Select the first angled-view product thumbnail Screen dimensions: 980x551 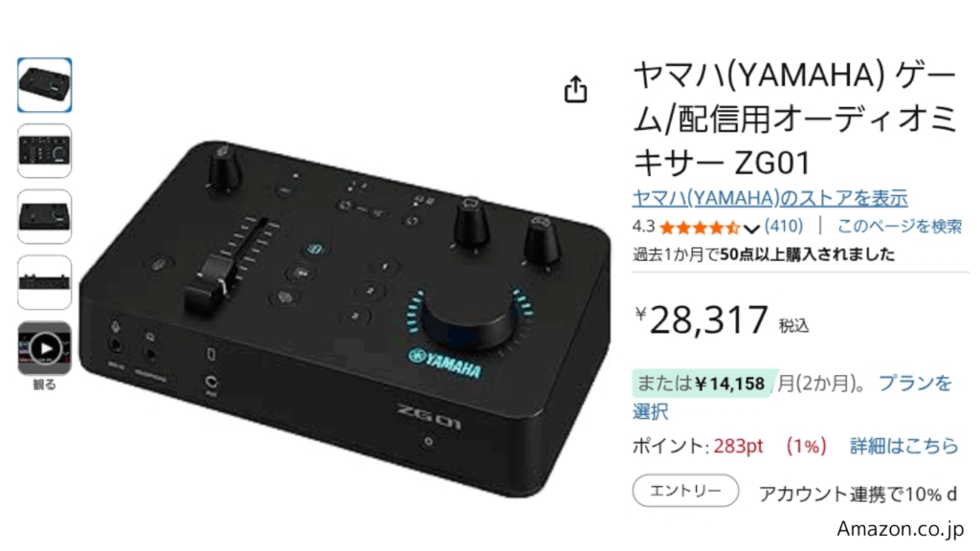44,85
